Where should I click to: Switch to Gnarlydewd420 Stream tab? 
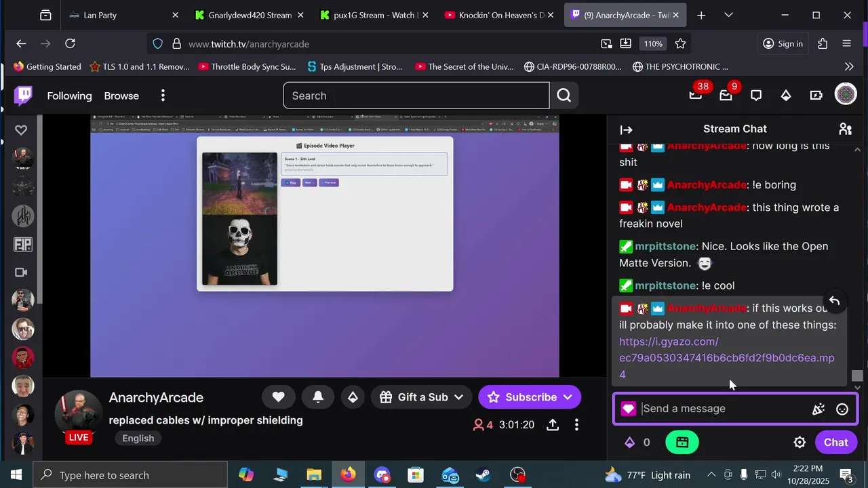(250, 15)
